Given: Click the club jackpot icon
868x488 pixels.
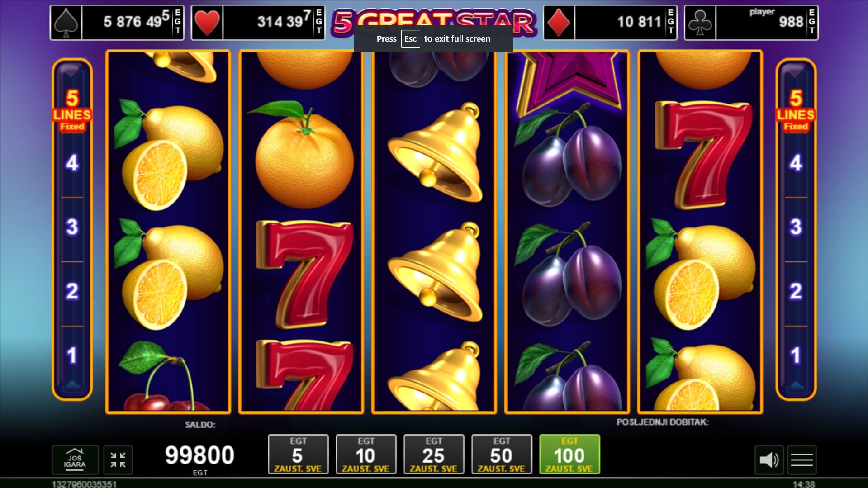Looking at the screenshot, I should (x=700, y=23).
